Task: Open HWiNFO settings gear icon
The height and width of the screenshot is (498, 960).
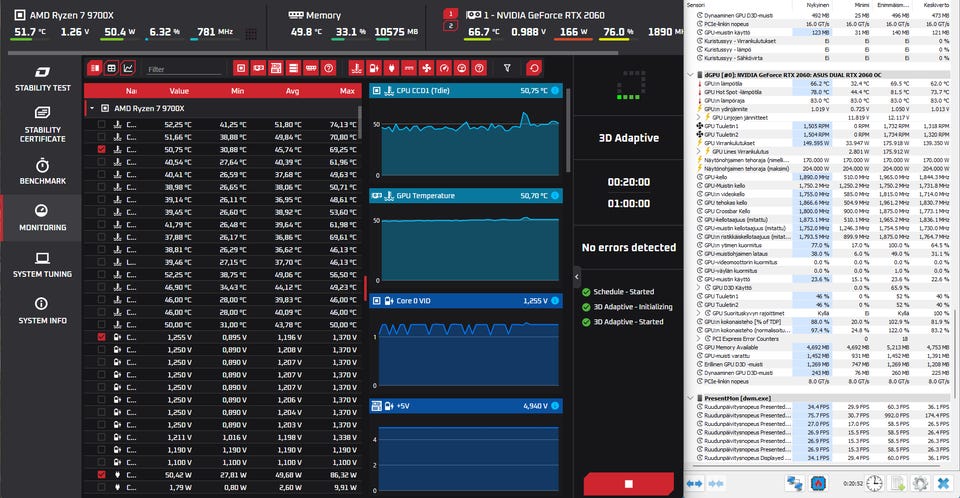Action: (x=920, y=483)
